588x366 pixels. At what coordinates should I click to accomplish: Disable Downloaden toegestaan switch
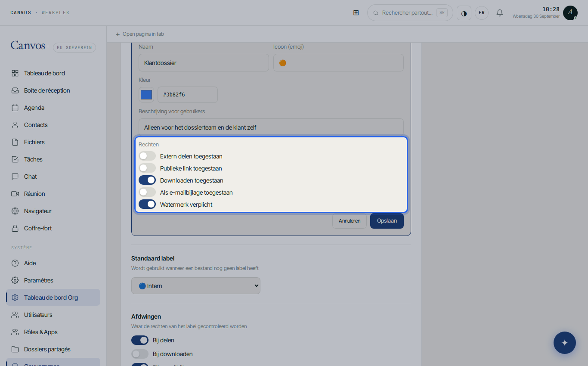[147, 180]
